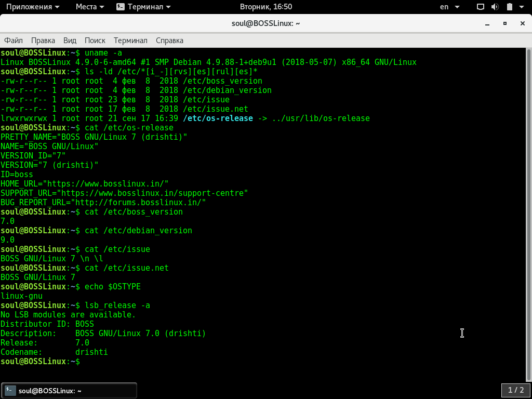Click the Description: BOSS GNU/Linux 7.0 line
Viewport: 532px width, 399px height.
point(103,334)
